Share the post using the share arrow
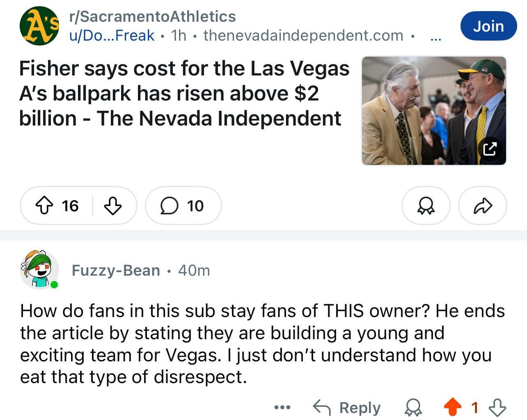 [483, 206]
